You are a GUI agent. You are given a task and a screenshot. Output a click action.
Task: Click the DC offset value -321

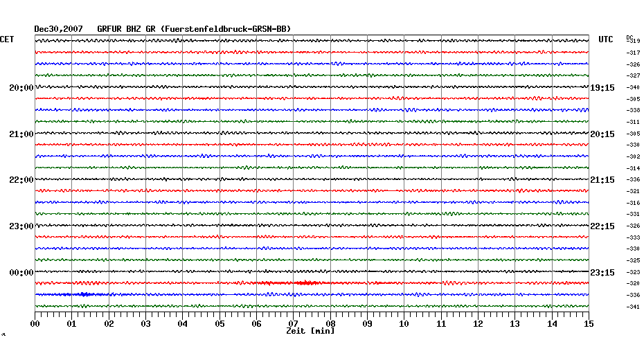pos(634,191)
